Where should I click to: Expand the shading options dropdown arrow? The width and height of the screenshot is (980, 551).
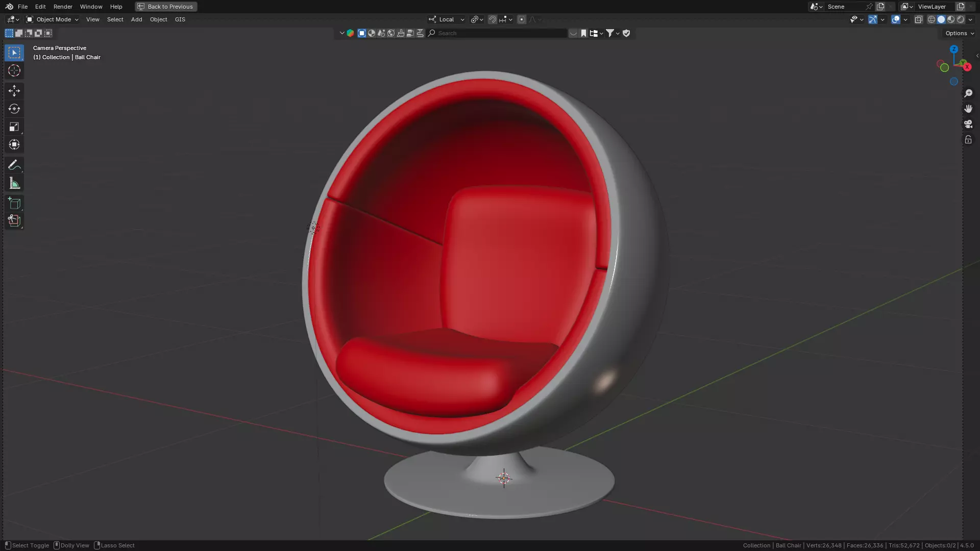pos(970,19)
